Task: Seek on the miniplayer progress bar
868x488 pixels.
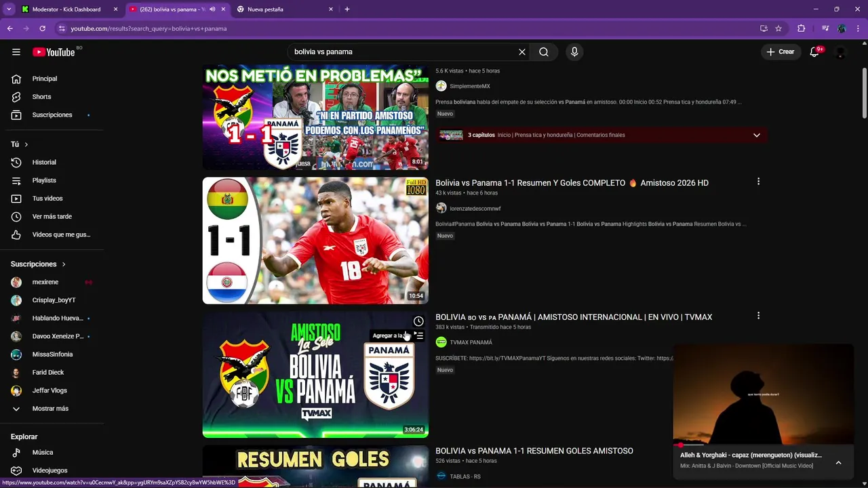Action: pos(764,445)
